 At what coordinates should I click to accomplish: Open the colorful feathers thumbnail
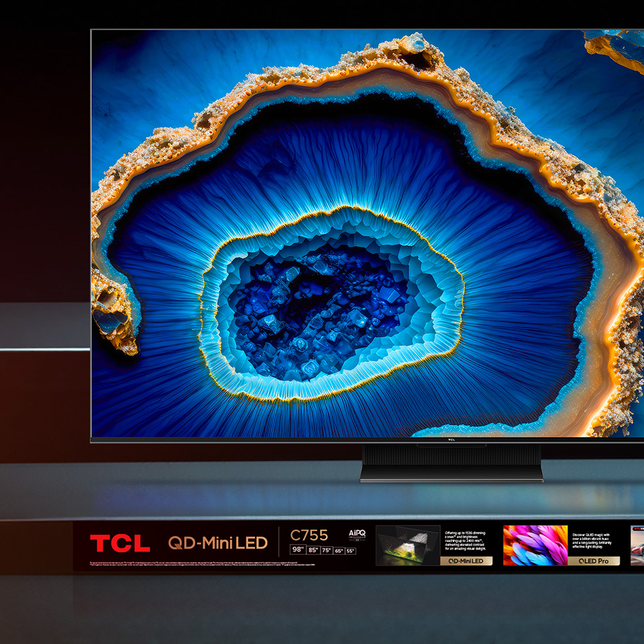[535, 545]
